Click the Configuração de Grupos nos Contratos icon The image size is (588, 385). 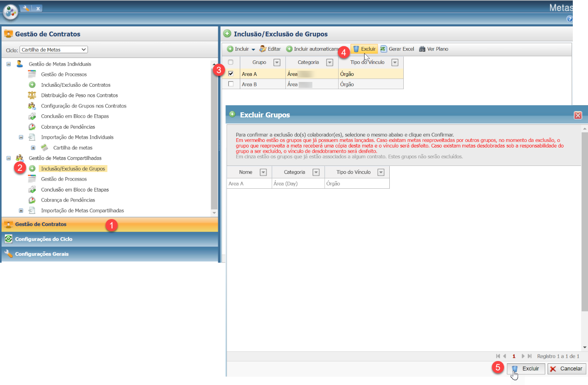pos(32,106)
